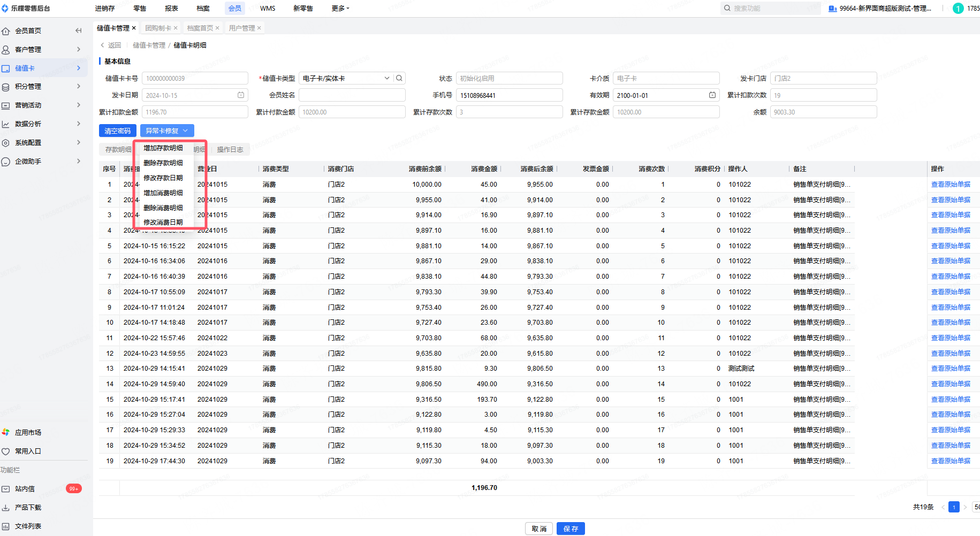Select 修改存款日期 from dropdown menu
980x536 pixels.
point(163,178)
